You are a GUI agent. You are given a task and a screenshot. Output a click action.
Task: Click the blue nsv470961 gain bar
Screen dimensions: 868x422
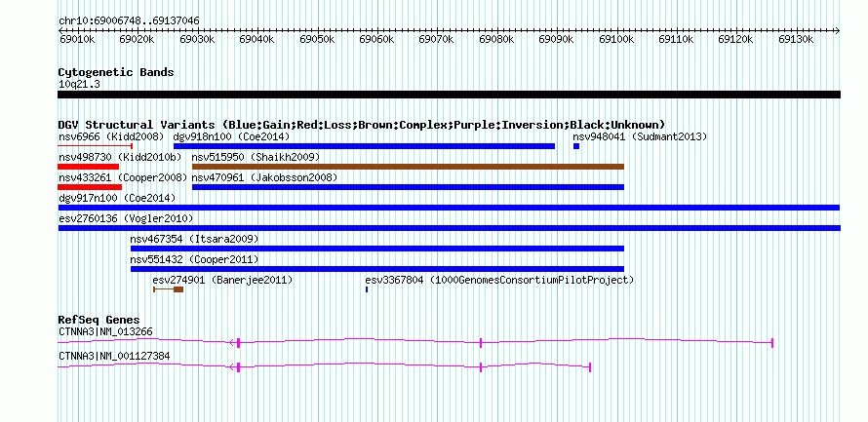(x=408, y=187)
